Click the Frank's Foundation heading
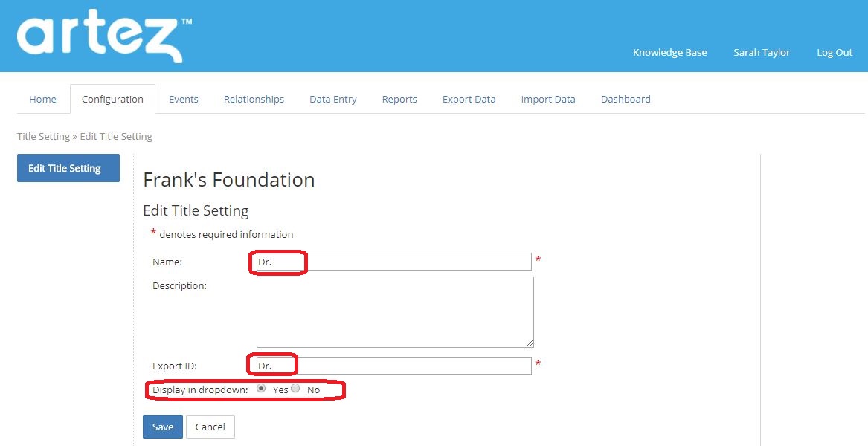Image resolution: width=868 pixels, height=446 pixels. pos(228,180)
